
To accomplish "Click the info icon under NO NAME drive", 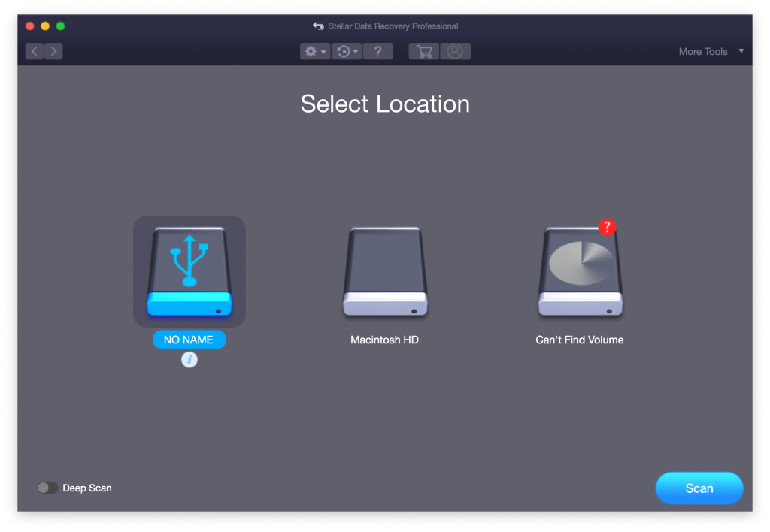I will pos(189,359).
